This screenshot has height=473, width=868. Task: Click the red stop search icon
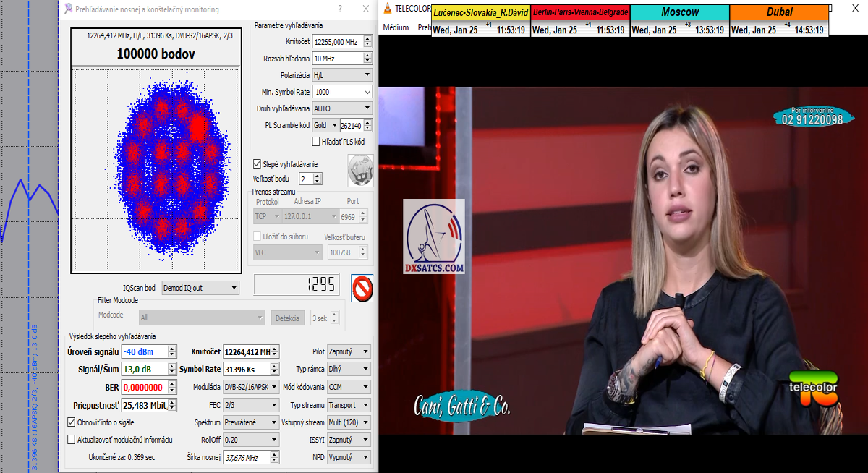click(x=362, y=287)
